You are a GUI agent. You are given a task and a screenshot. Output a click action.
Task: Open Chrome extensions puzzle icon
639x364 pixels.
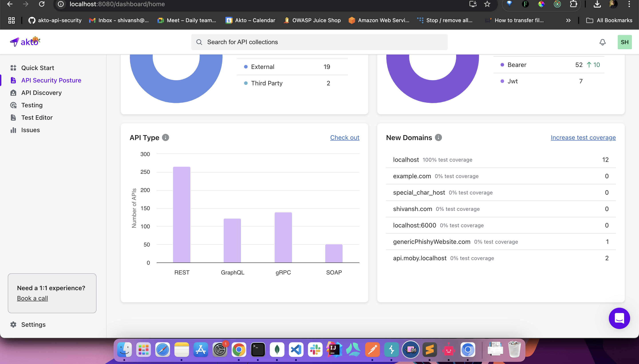(573, 4)
